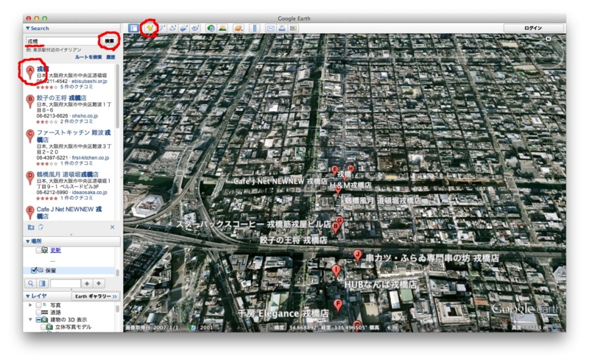
Task: Click the Places panel layout toggle icon
Action: (x=43, y=284)
